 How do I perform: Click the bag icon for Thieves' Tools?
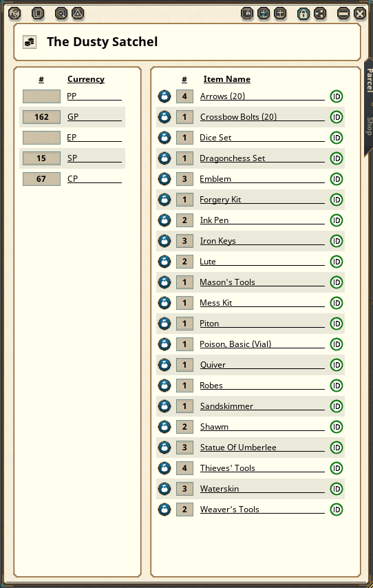click(164, 468)
